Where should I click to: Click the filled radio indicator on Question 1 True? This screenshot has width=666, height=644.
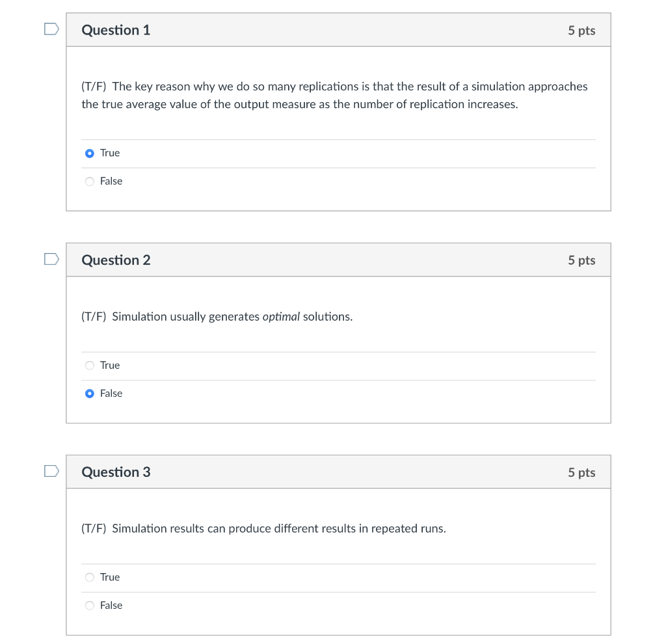tap(90, 153)
